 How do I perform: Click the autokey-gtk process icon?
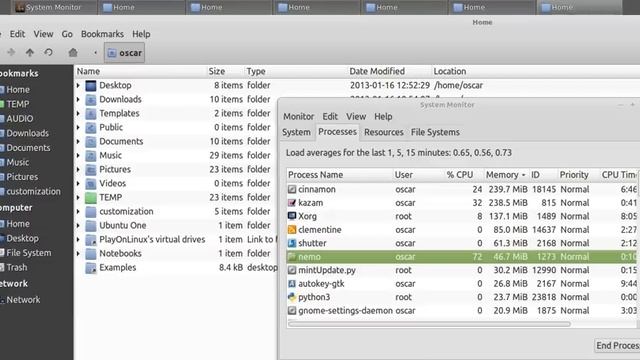tap(292, 284)
